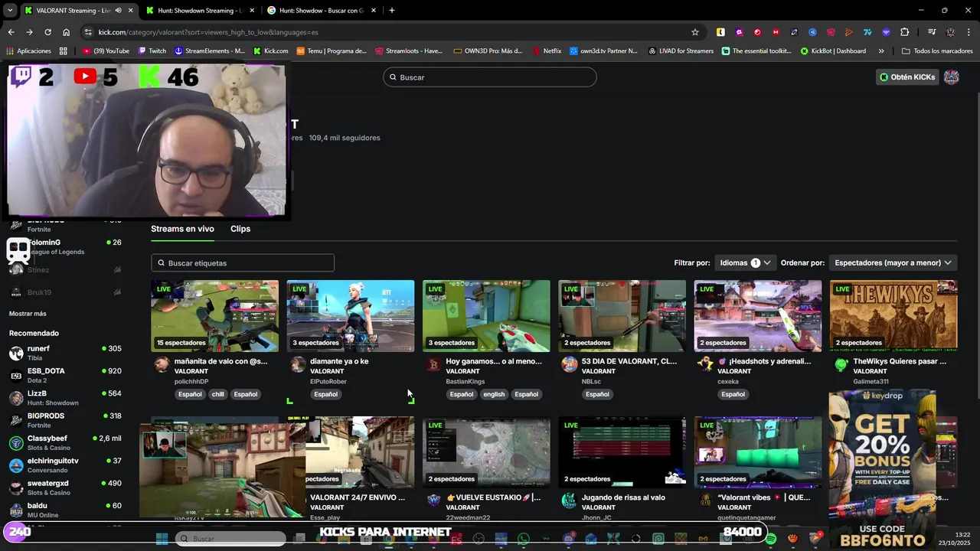Open Idiomas filter dropdown
This screenshot has height=551, width=980.
745,262
